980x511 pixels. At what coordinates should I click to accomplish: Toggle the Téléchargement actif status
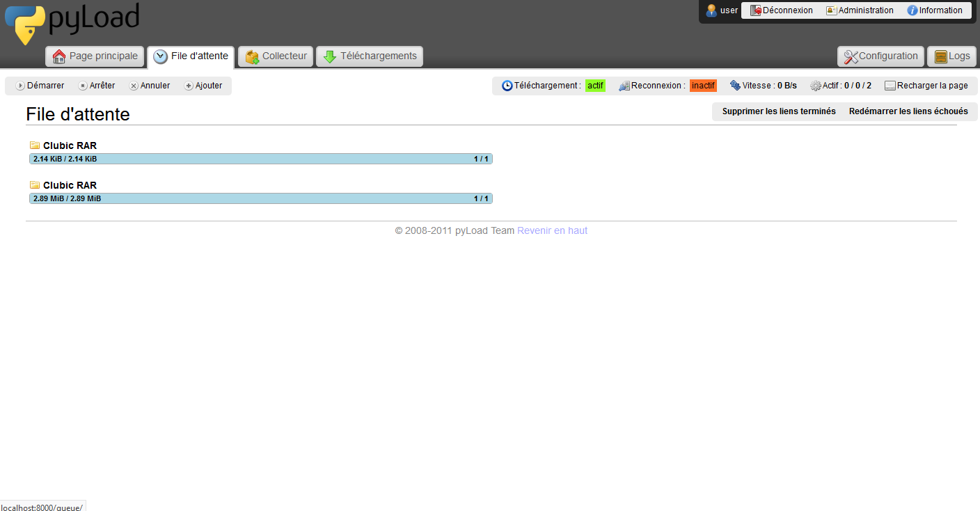[x=595, y=86]
